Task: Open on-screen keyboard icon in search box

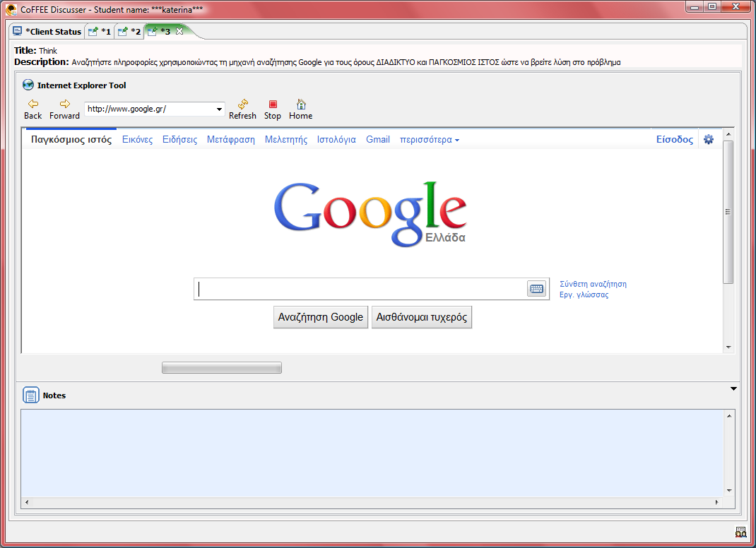Action: (536, 289)
